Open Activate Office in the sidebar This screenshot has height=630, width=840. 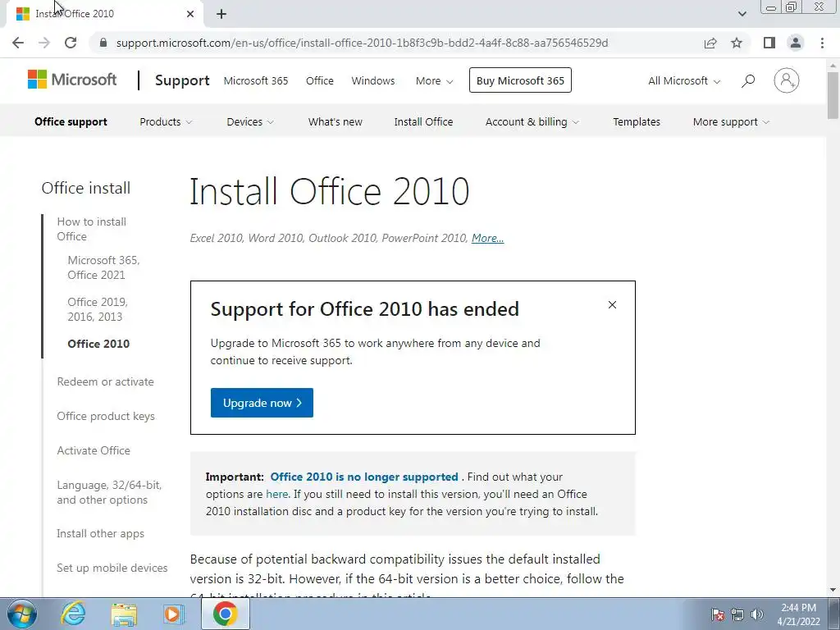[94, 450]
